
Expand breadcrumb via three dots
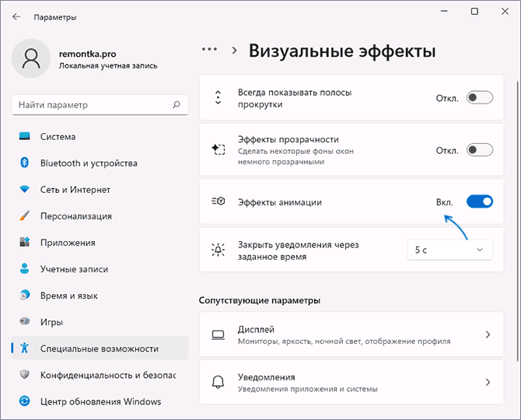(x=210, y=50)
